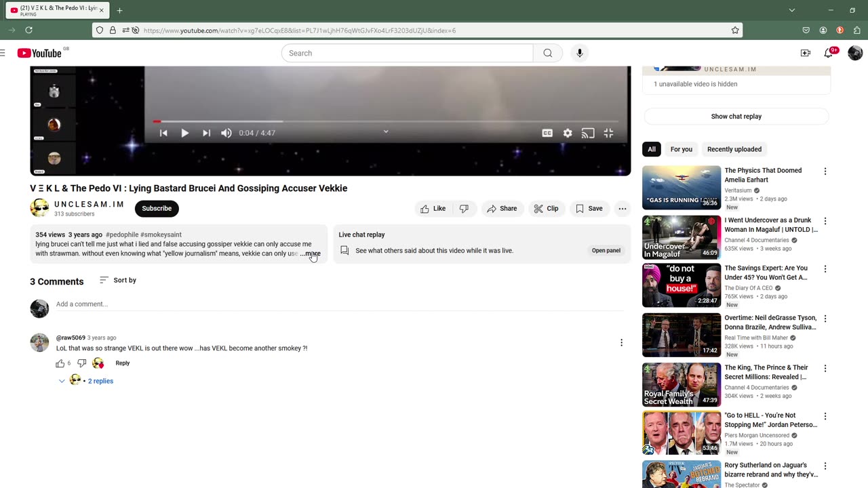This screenshot has width=868, height=488.
Task: Open YouTube notifications bell
Action: tap(829, 53)
